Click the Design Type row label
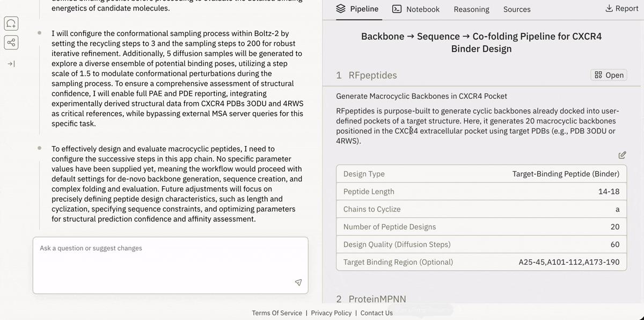Viewport: 644px width, 320px height. (364, 174)
